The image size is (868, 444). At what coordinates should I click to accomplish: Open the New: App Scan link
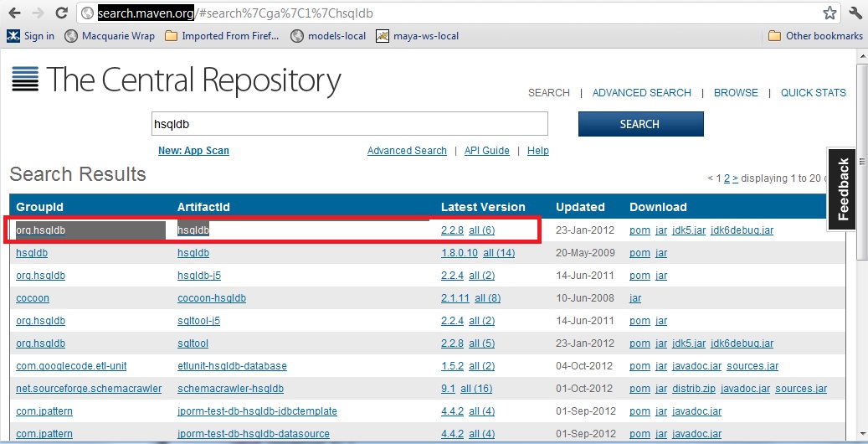point(193,151)
